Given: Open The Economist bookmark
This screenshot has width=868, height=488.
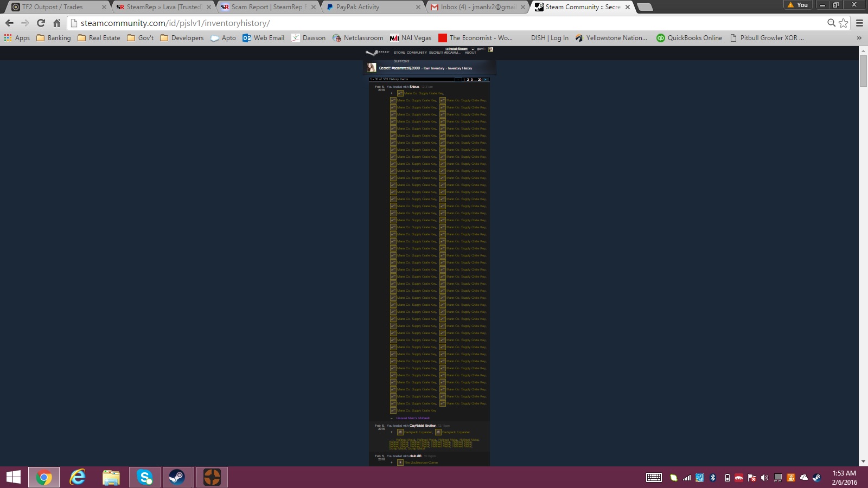Looking at the screenshot, I should tap(475, 38).
